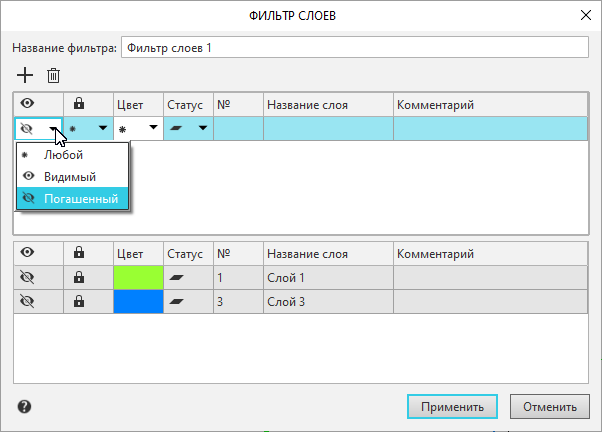This screenshot has height=432, width=602.
Task: Click the delete trash bin icon
Action: pyautogui.click(x=53, y=75)
